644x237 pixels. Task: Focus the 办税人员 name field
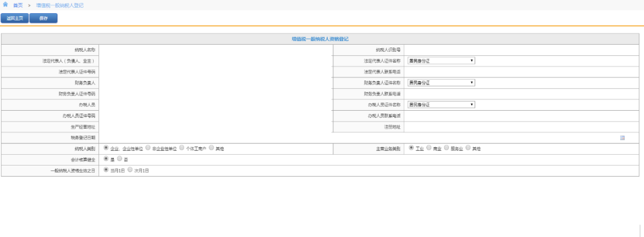click(x=215, y=105)
